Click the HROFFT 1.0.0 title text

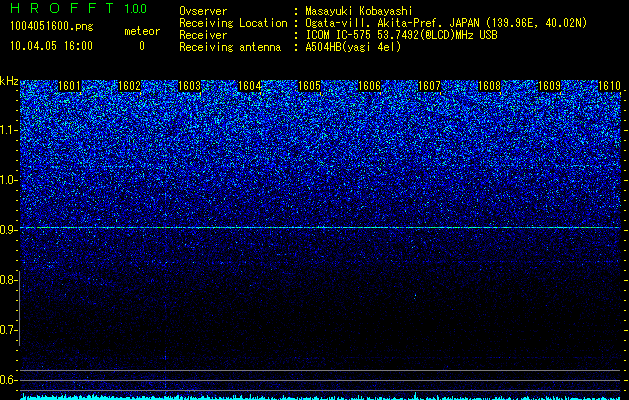tap(79, 8)
